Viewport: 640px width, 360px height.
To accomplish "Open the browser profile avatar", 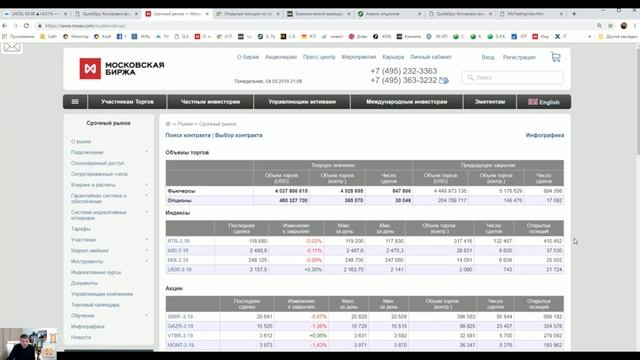I will 624,25.
